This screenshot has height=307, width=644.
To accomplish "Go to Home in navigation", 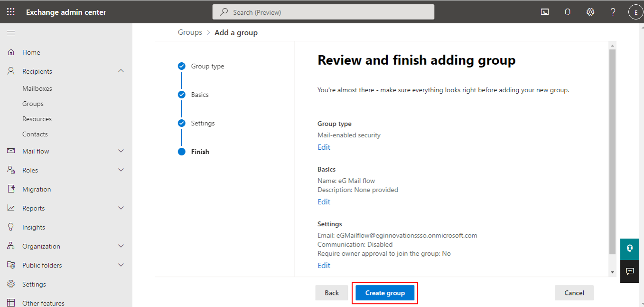I will [31, 52].
